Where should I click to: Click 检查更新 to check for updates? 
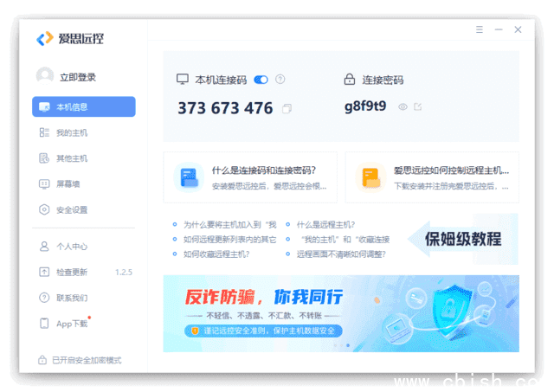click(x=72, y=272)
